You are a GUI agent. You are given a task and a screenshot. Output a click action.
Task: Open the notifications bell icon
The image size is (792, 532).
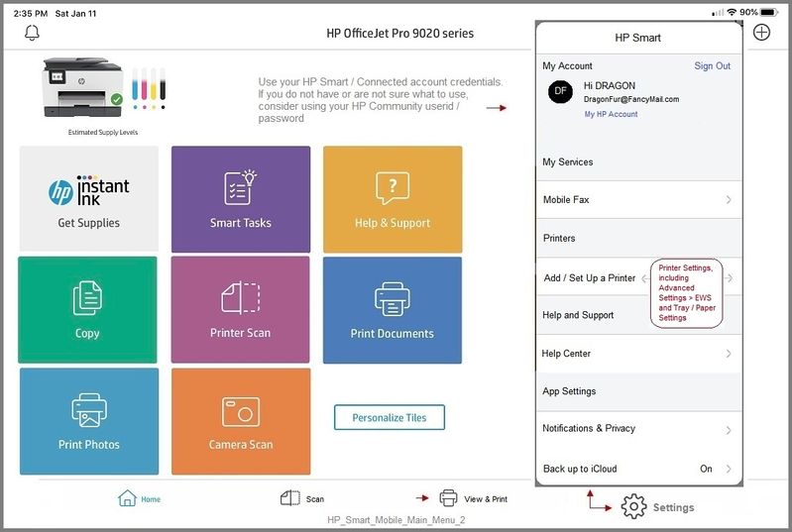(32, 33)
